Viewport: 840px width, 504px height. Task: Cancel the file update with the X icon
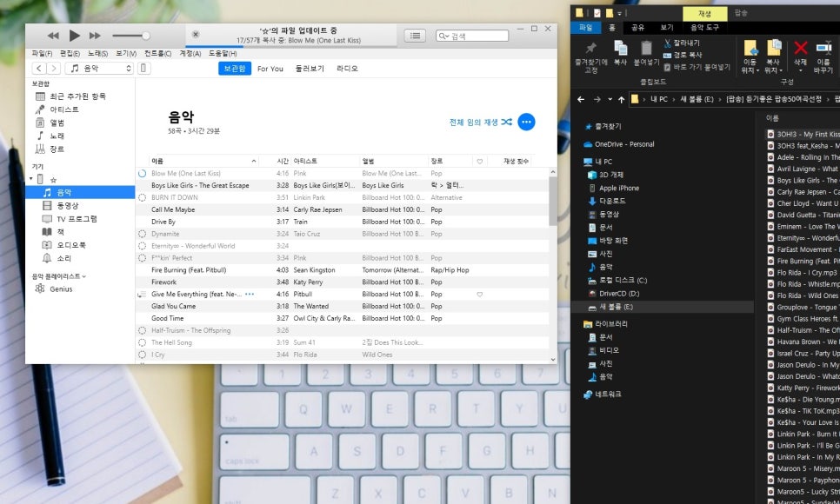tap(196, 34)
